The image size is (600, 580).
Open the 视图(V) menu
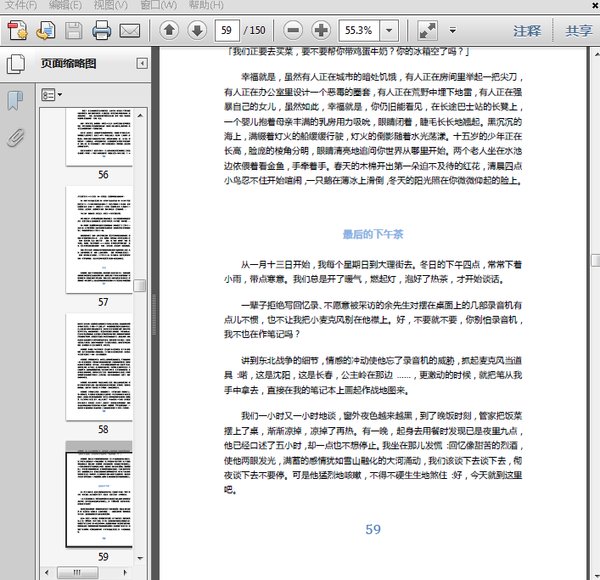click(111, 5)
